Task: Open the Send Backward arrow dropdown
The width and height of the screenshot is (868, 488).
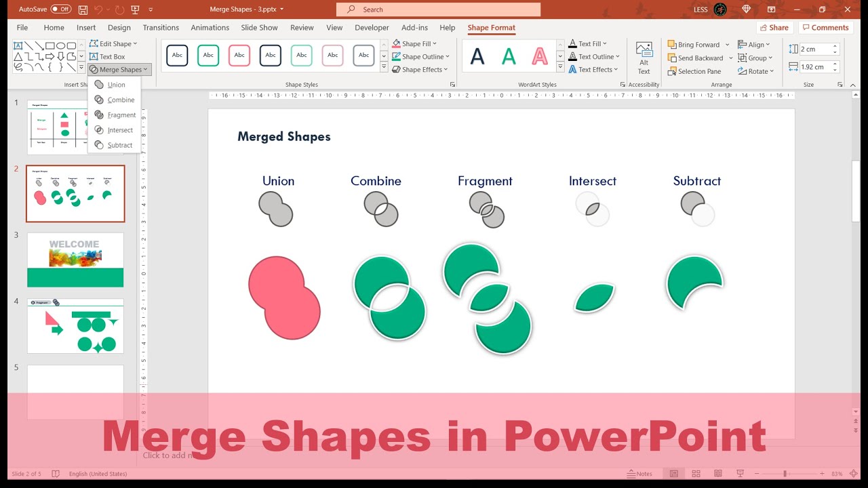Action: coord(730,58)
